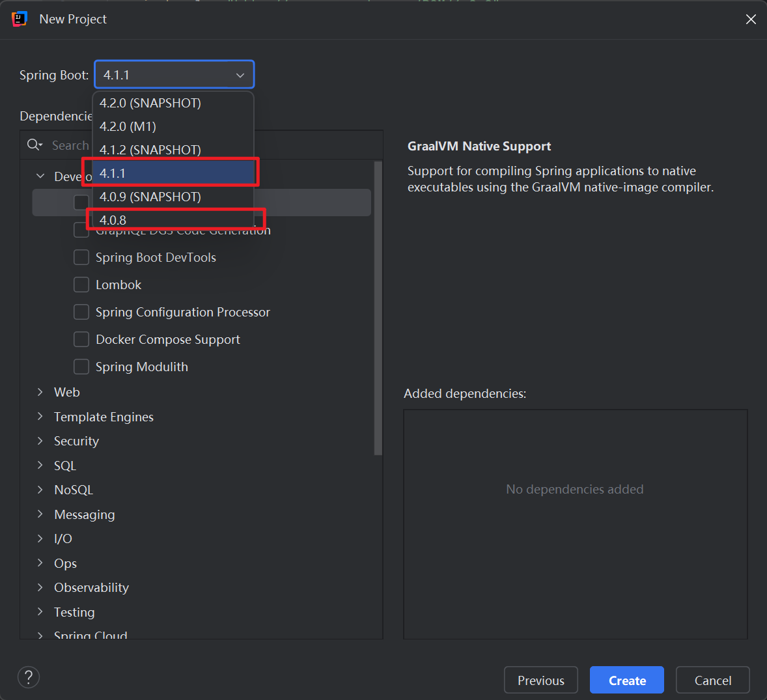Check the Lombok dependency
The image size is (767, 700).
pos(81,285)
